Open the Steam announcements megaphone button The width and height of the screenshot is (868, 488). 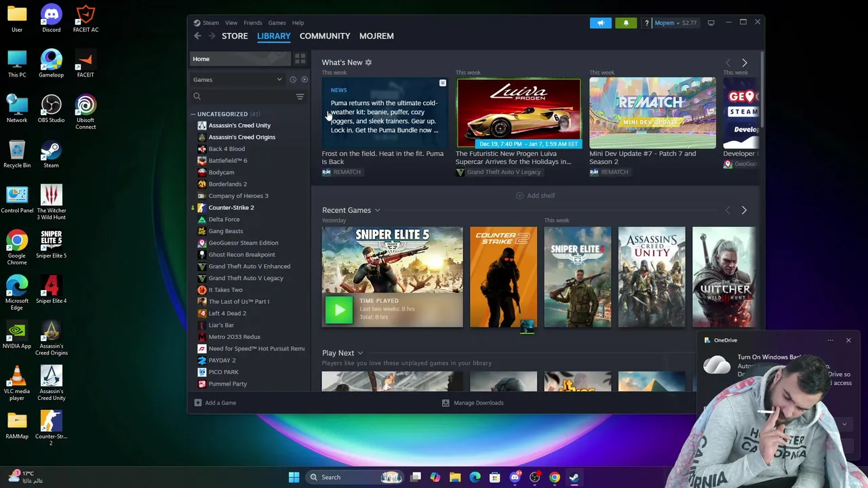click(600, 23)
